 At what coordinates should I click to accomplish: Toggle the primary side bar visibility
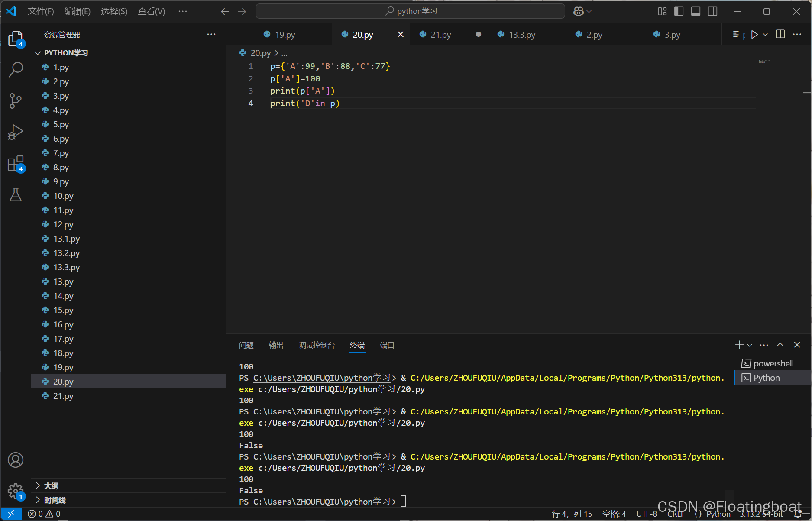point(679,11)
